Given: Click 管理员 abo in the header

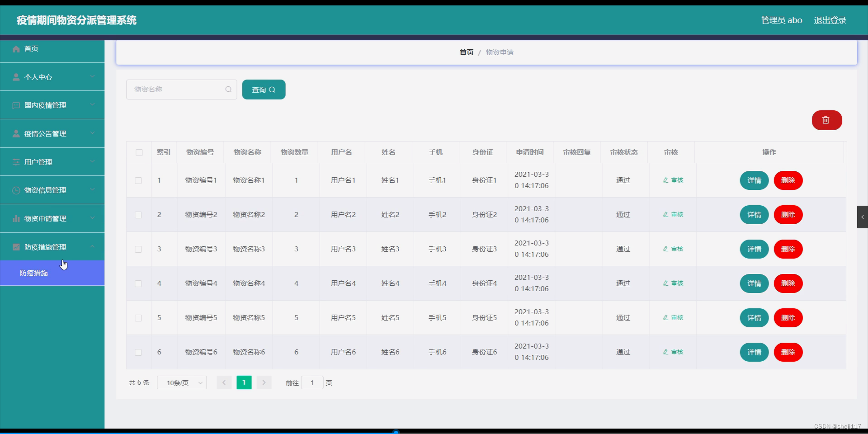Looking at the screenshot, I should pos(782,20).
